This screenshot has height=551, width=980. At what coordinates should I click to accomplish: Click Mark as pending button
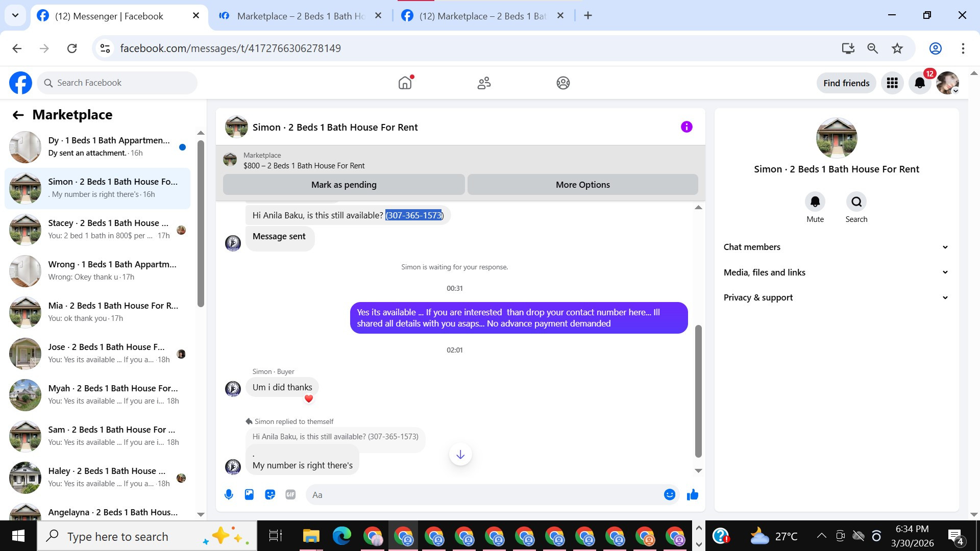[x=344, y=185]
